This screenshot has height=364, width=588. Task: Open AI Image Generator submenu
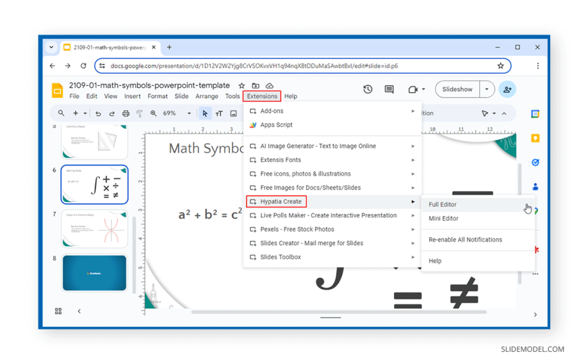pos(333,146)
